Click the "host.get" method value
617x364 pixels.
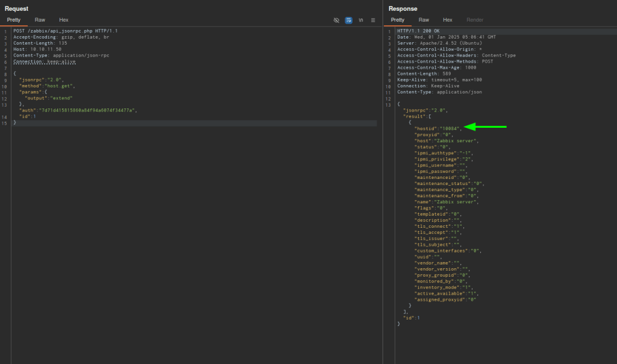click(x=60, y=86)
